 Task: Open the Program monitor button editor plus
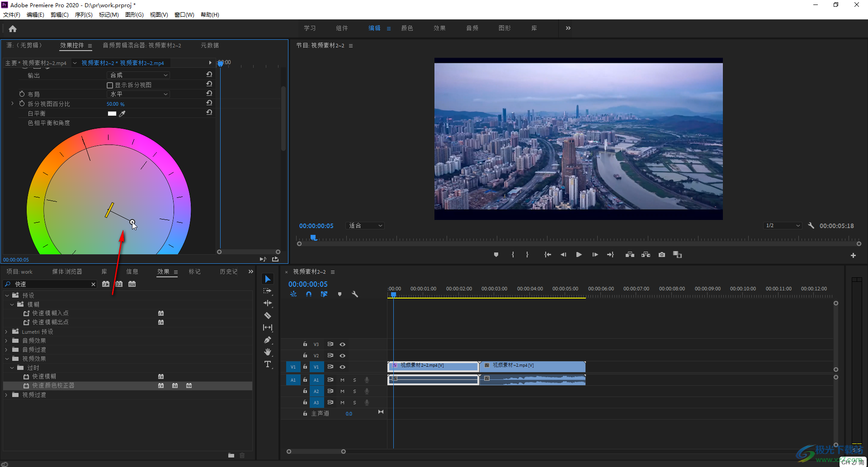[x=853, y=256]
